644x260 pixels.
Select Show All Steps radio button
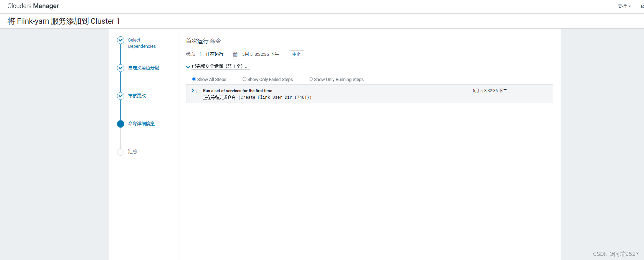(x=194, y=79)
